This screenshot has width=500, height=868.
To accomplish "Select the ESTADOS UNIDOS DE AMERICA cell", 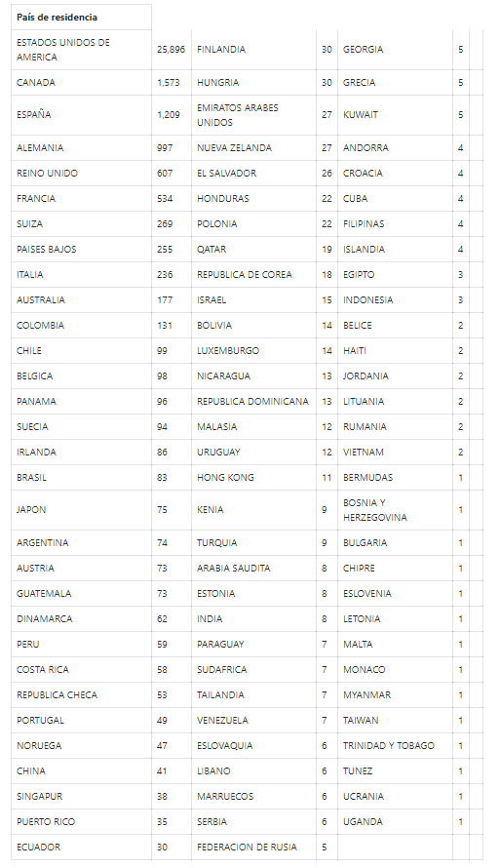I will click(x=81, y=50).
